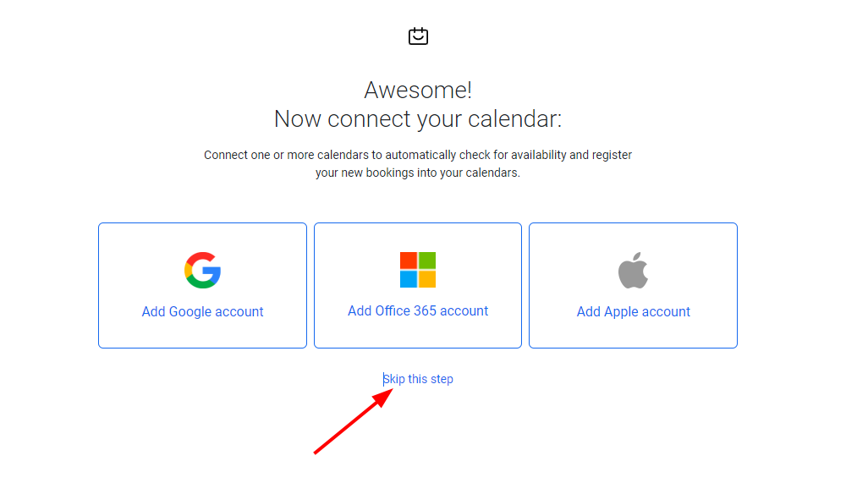Skip this step via the link
This screenshot has height=483, width=868.
[x=419, y=379]
